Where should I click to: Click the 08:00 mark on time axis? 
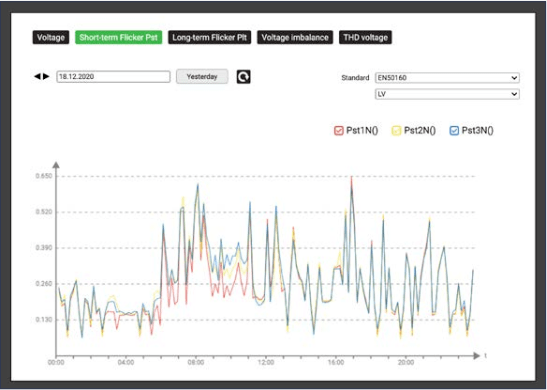point(196,363)
